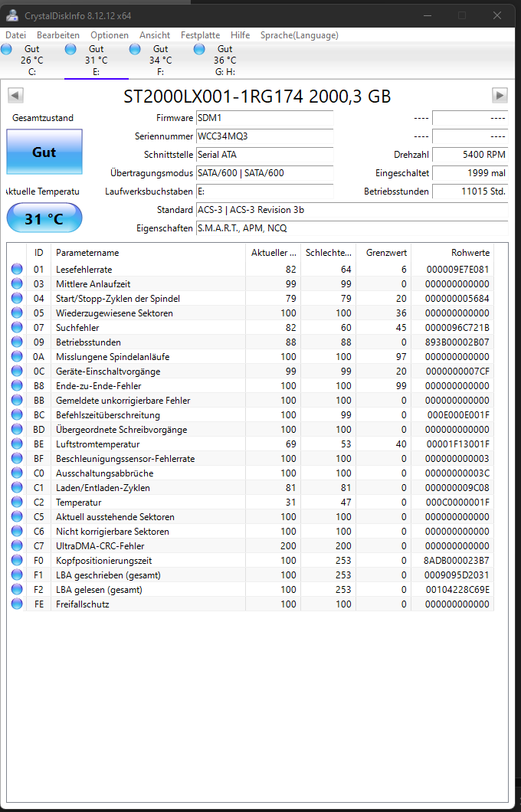Go to next disk with right arrow
This screenshot has width=521, height=812.
500,95
